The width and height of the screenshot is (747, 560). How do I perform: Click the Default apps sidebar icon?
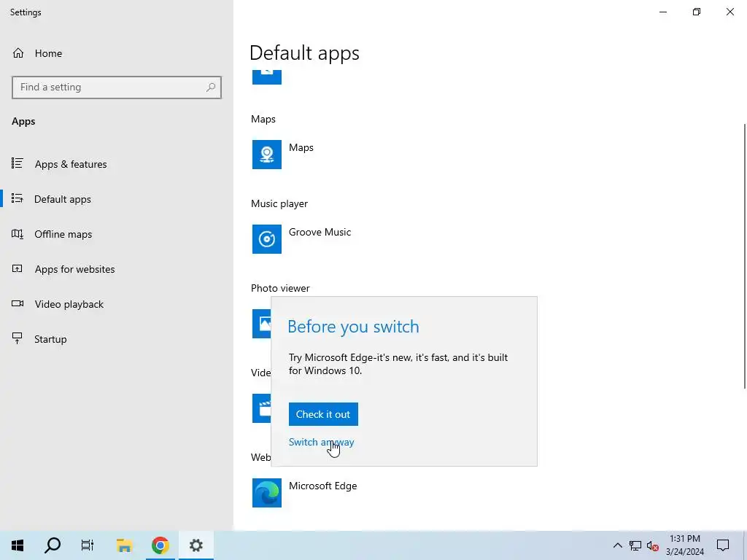pos(18,198)
